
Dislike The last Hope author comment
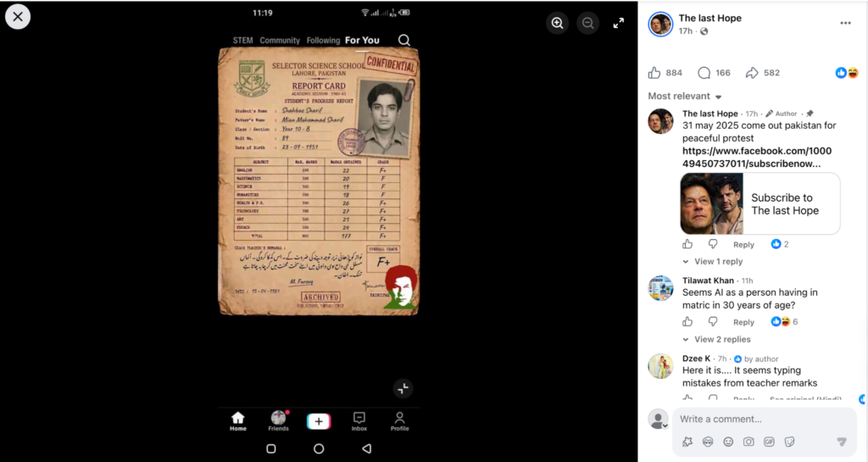pyautogui.click(x=712, y=244)
